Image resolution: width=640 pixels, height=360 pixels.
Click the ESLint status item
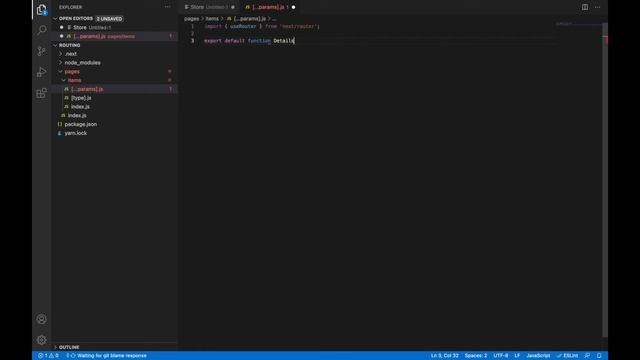point(567,356)
